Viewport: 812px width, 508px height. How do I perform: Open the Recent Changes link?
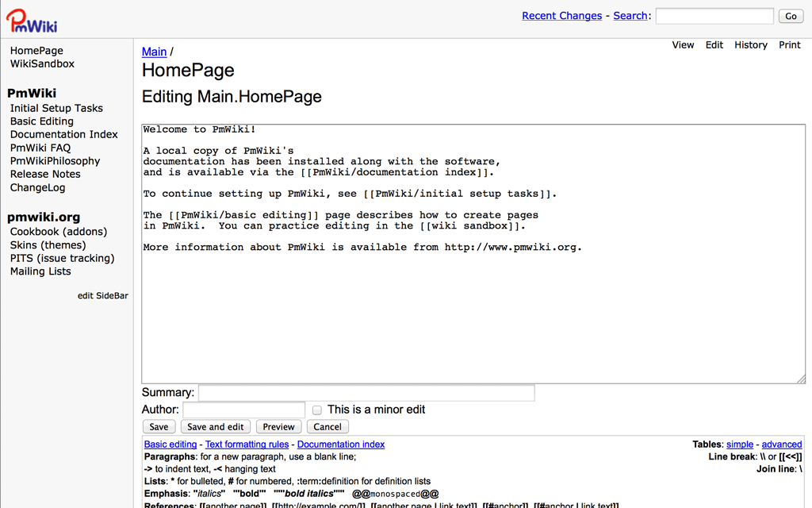pos(561,16)
